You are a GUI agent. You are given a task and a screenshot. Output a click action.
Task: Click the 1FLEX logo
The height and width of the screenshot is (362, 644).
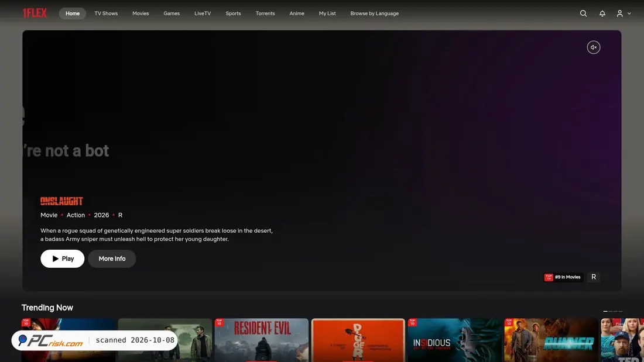pos(35,13)
